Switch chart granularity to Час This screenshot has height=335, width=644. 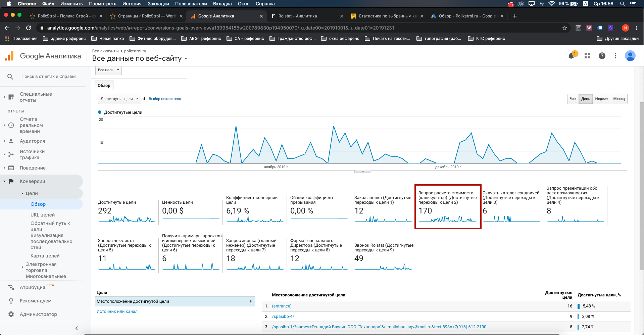(573, 99)
